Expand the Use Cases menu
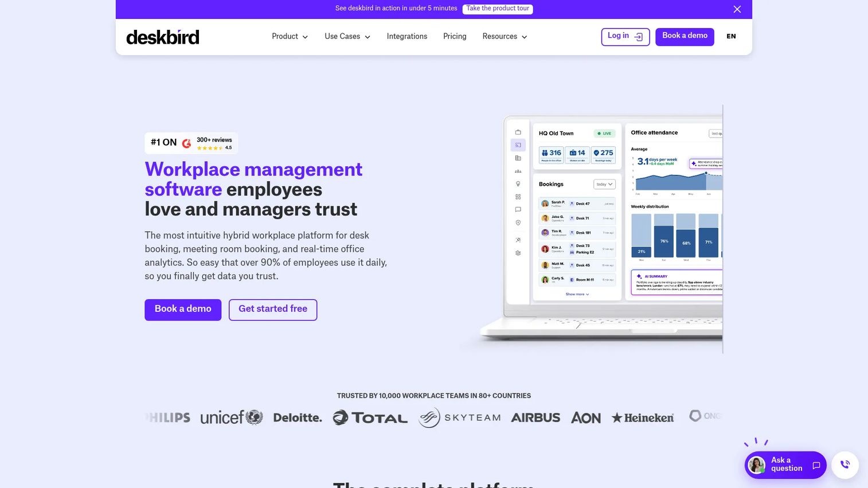Screen dimensions: 868x488 pos(347,36)
